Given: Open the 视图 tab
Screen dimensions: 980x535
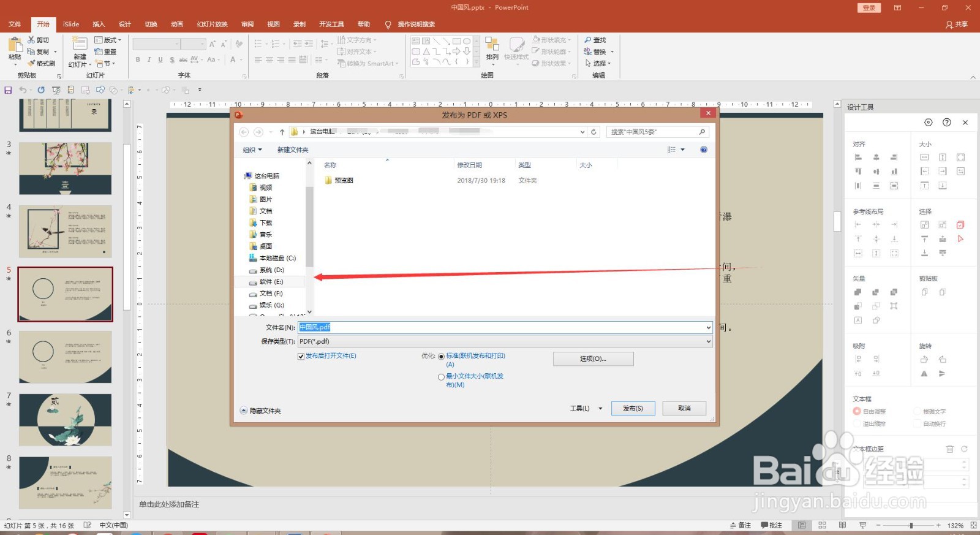Looking at the screenshot, I should click(273, 24).
